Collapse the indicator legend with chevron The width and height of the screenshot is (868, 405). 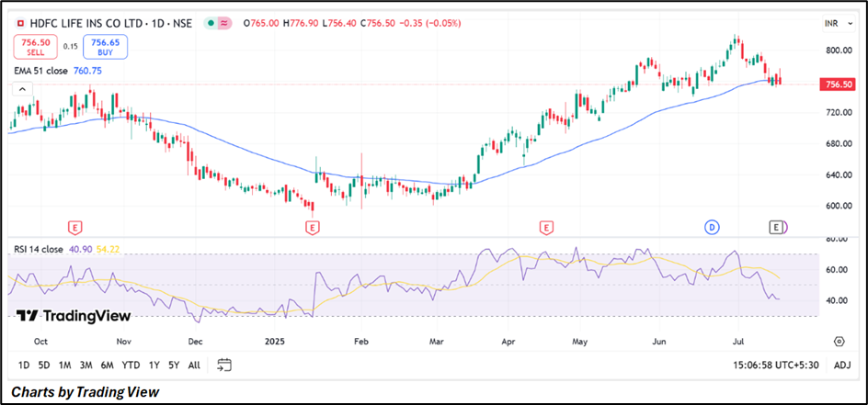point(23,90)
